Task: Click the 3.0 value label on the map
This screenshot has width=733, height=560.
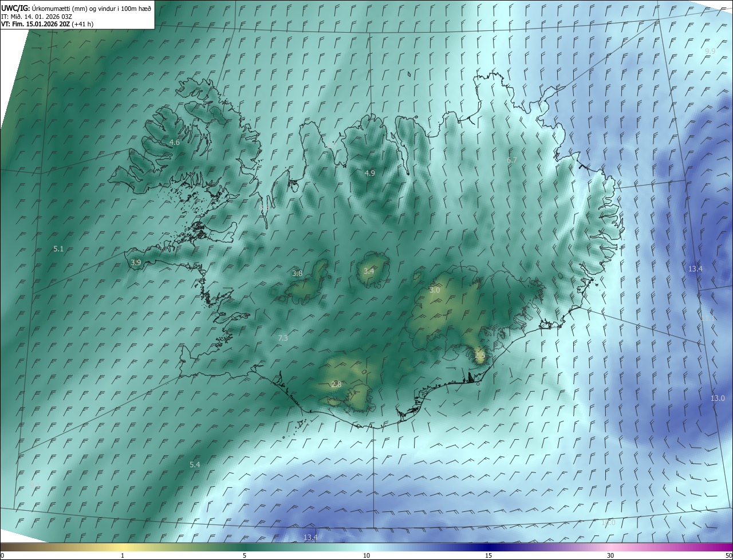Action: pos(435,290)
